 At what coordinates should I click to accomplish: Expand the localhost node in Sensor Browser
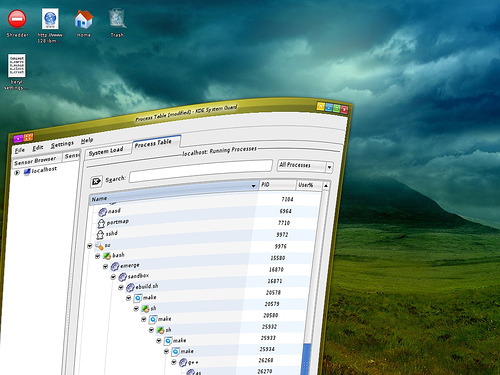pyautogui.click(x=17, y=173)
